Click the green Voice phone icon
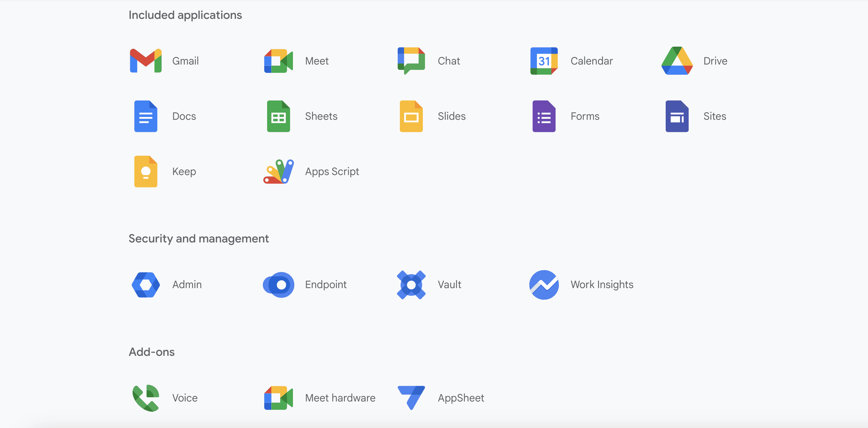This screenshot has height=428, width=868. 146,398
